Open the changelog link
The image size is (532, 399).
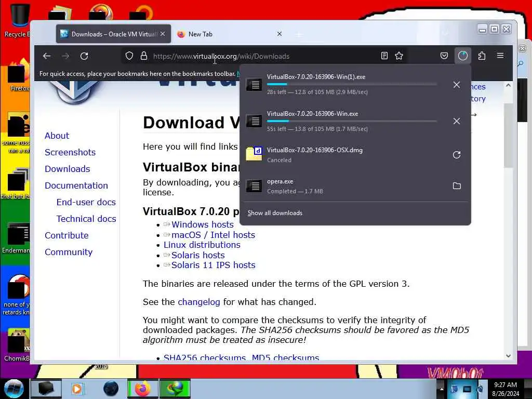[x=199, y=302]
